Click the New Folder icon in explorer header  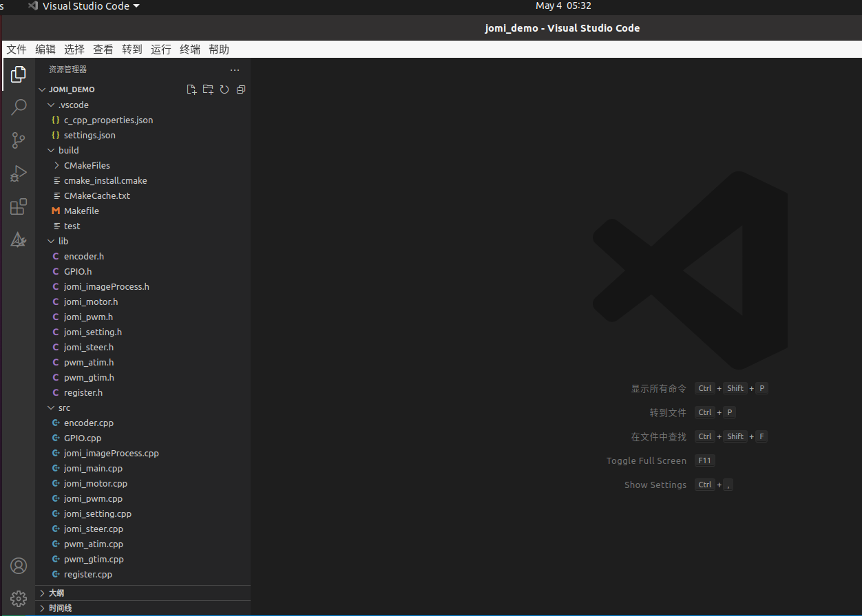coord(208,89)
